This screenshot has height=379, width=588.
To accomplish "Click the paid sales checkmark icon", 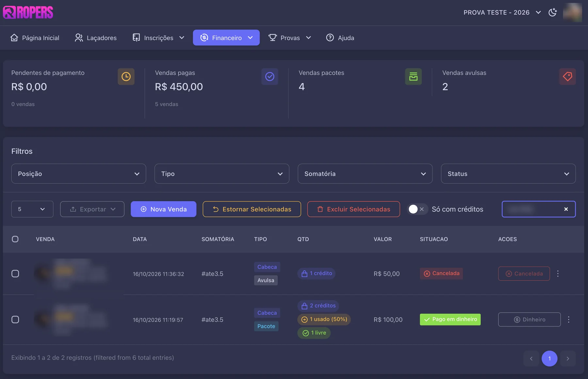I will tap(269, 76).
